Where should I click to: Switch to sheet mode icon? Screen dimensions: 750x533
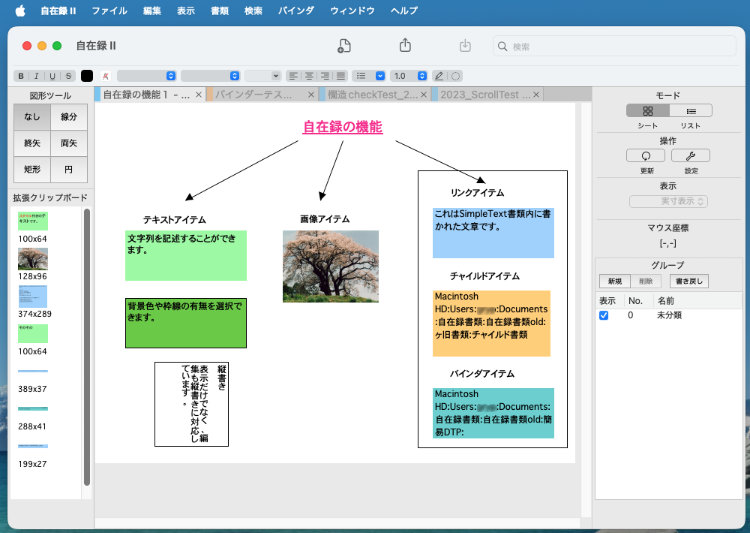tap(648, 111)
